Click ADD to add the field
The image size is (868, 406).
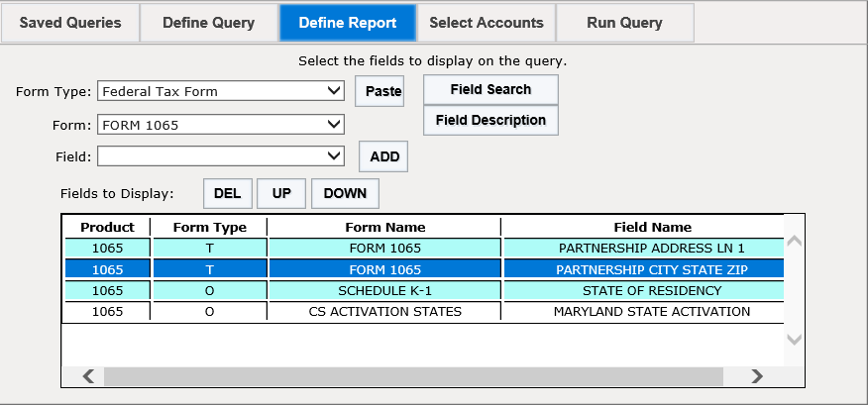point(383,156)
